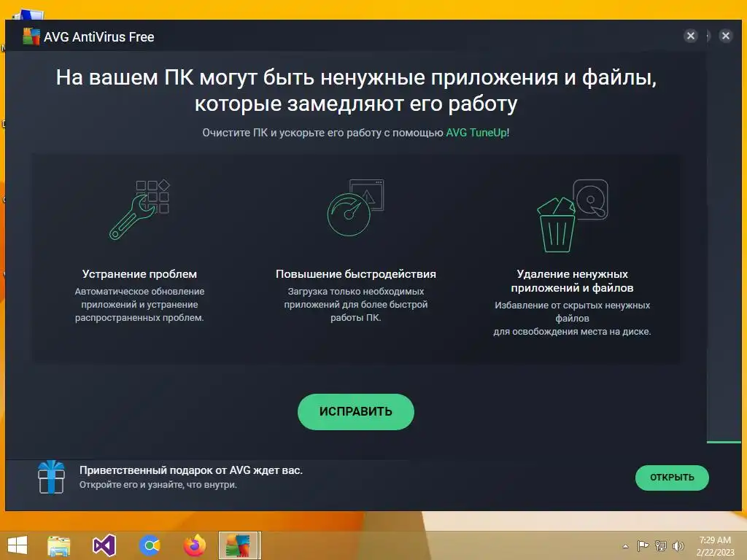This screenshot has height=560, width=747.
Task: Launch Visual Studio from taskbar
Action: pyautogui.click(x=104, y=545)
